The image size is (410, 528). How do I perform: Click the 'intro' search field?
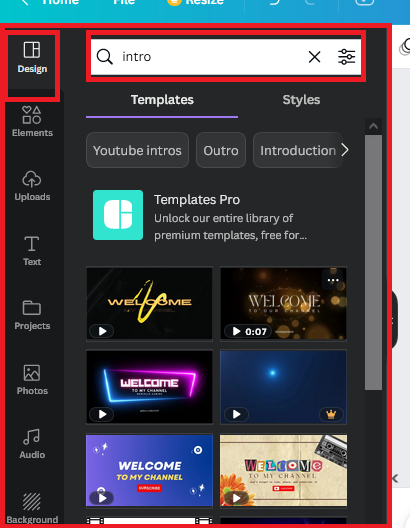point(226,57)
